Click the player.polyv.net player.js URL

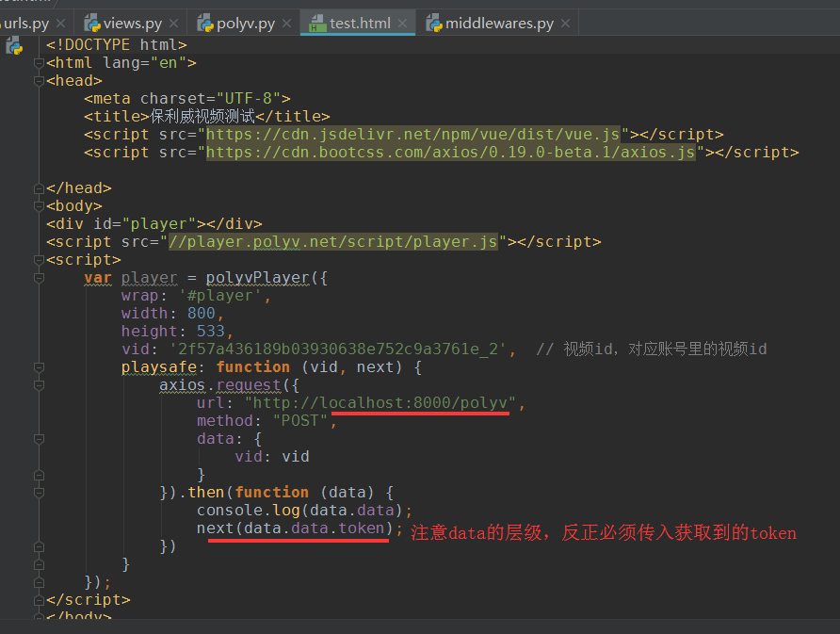[x=333, y=242]
